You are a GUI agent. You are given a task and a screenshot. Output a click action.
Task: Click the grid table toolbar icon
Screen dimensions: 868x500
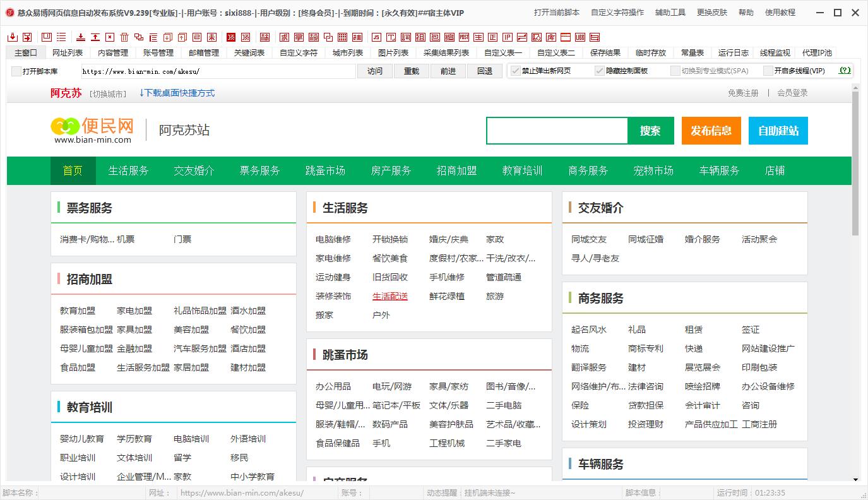342,37
